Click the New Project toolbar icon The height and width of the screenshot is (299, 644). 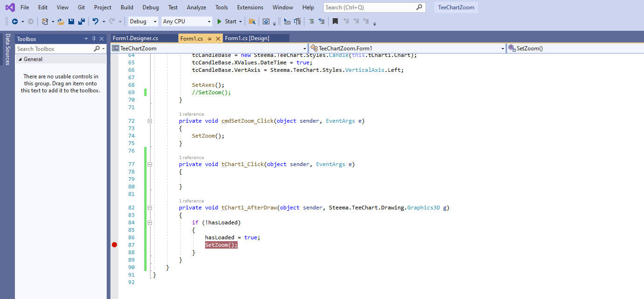pyautogui.click(x=45, y=21)
